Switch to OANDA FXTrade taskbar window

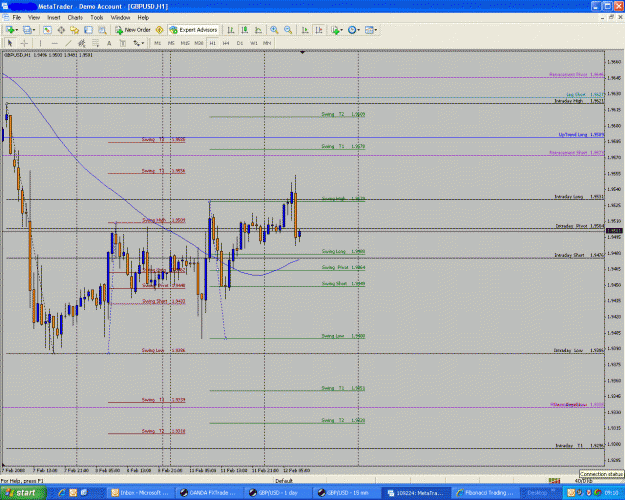(208, 493)
